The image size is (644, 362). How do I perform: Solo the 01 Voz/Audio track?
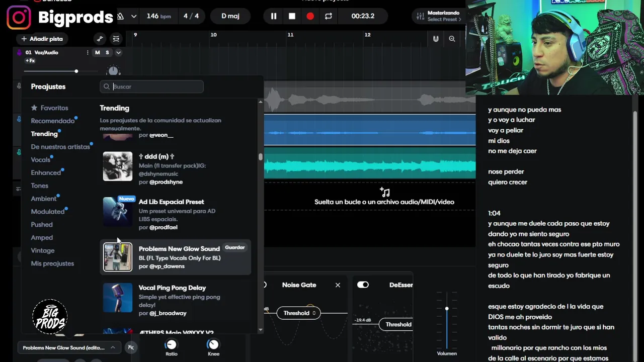(x=107, y=52)
